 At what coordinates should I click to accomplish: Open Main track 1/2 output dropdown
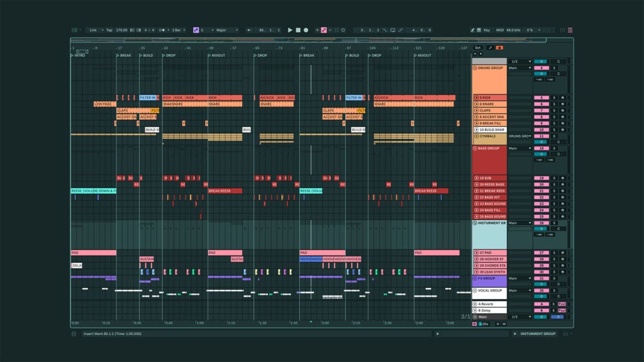(x=520, y=317)
